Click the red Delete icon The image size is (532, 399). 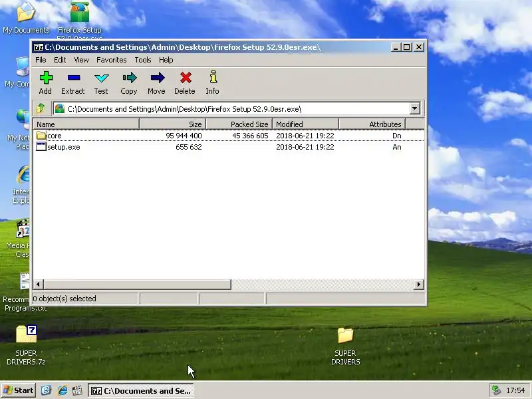pos(186,78)
